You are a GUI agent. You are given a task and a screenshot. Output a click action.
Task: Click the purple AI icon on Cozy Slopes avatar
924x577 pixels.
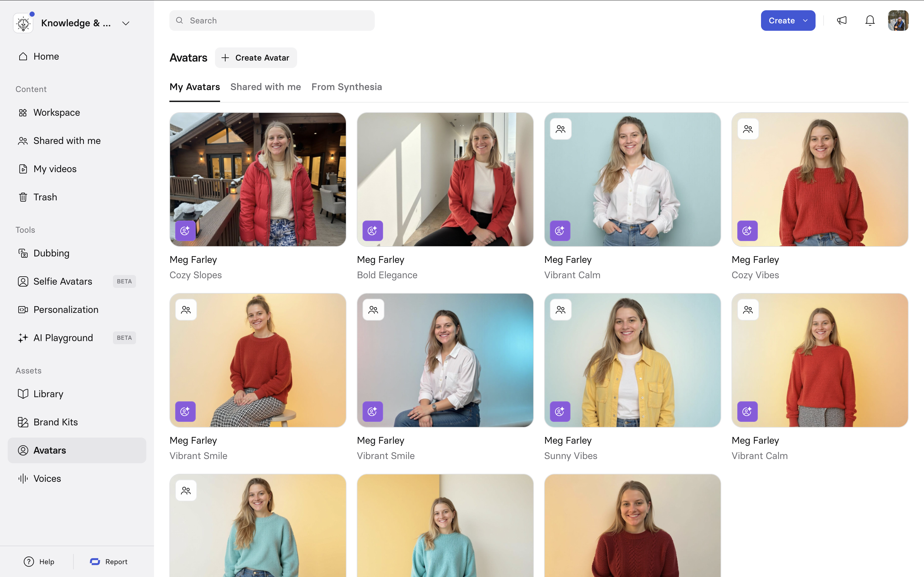click(185, 230)
